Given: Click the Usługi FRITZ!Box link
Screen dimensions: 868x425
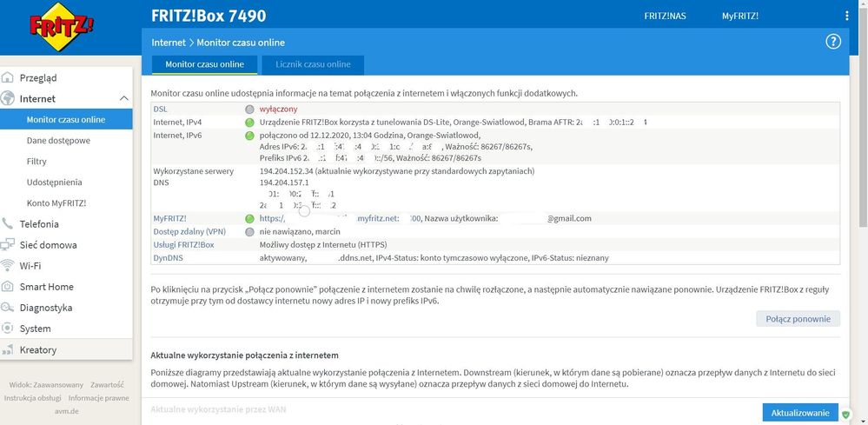Looking at the screenshot, I should 183,245.
